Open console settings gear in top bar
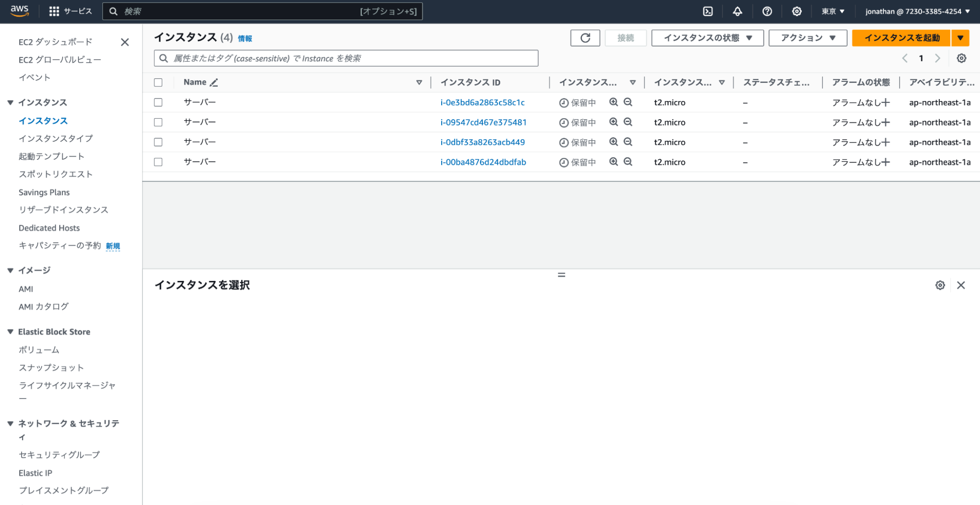 [x=797, y=11]
